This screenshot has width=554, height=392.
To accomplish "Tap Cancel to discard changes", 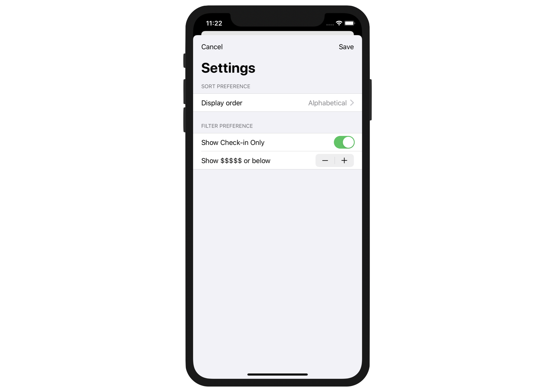I will pyautogui.click(x=211, y=47).
